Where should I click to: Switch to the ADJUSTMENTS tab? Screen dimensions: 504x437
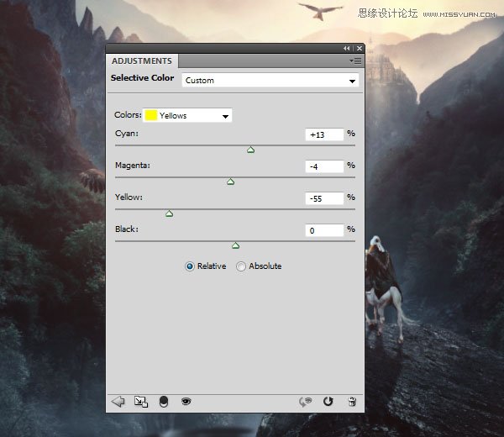(142, 61)
